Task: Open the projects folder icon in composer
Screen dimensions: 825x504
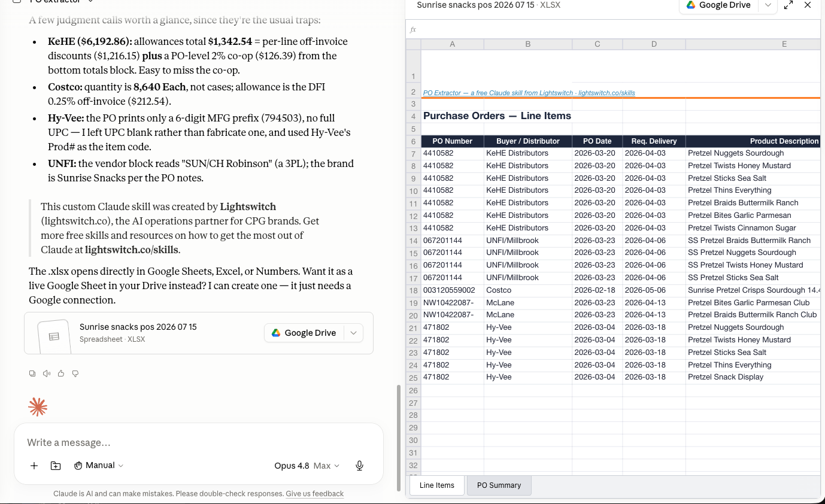Action: click(56, 466)
